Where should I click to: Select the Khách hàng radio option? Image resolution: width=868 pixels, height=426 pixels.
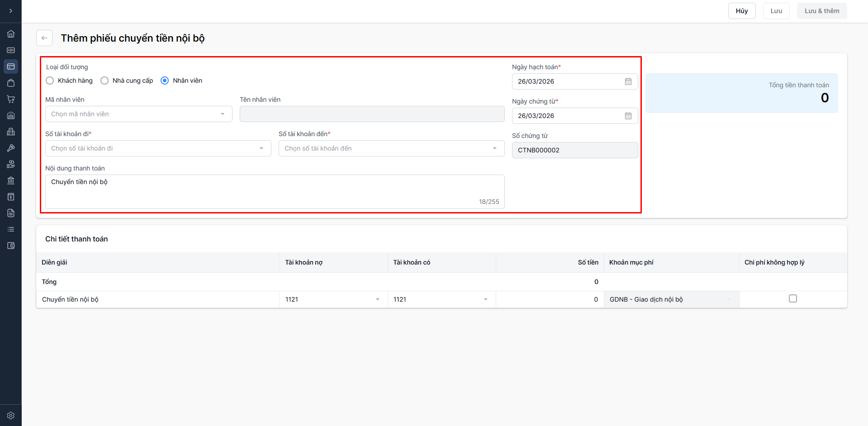point(50,80)
